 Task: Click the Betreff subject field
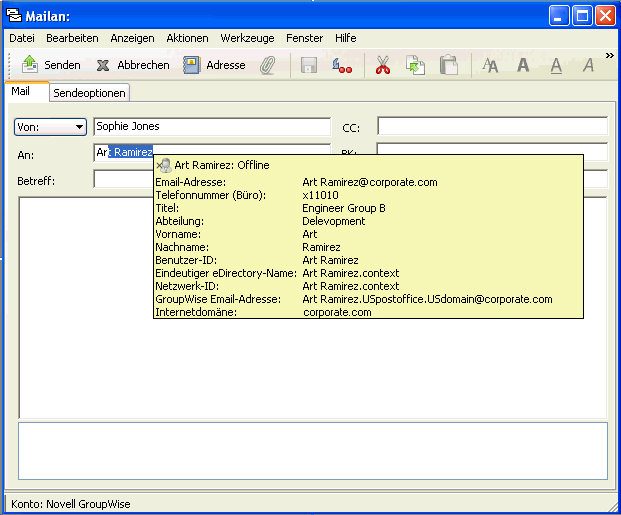pyautogui.click(x=122, y=180)
